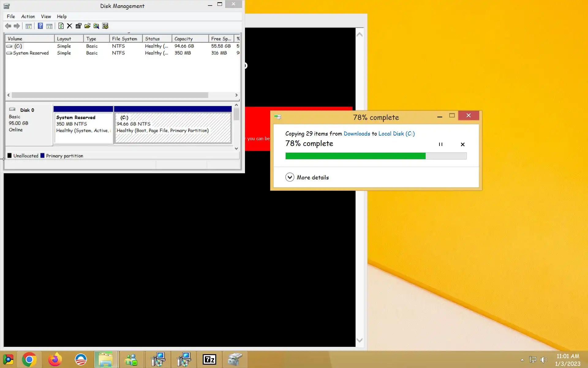Pause the file copy operation
The width and height of the screenshot is (588, 368).
440,144
